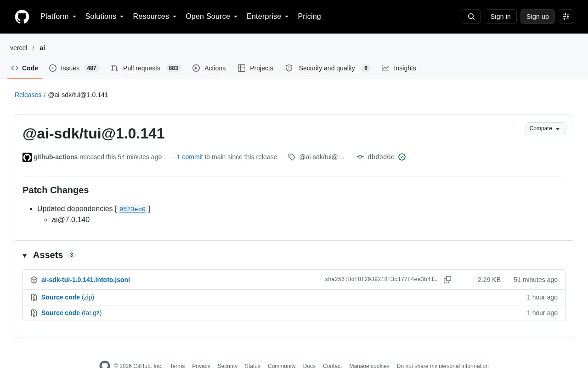The image size is (588, 368).
Task: Open the search magnifier button
Action: [x=471, y=17]
